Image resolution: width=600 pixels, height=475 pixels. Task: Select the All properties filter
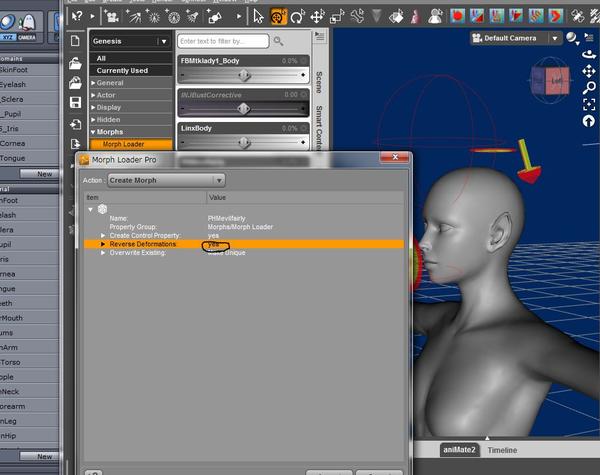131,58
